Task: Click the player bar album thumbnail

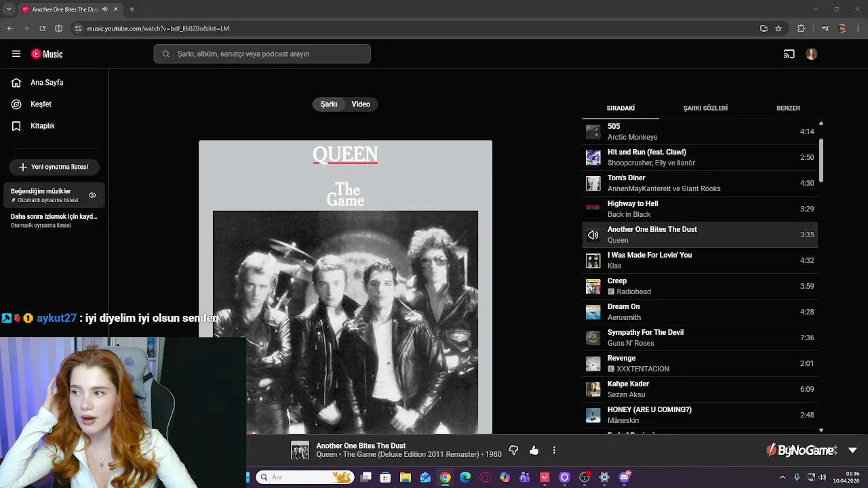Action: point(300,451)
